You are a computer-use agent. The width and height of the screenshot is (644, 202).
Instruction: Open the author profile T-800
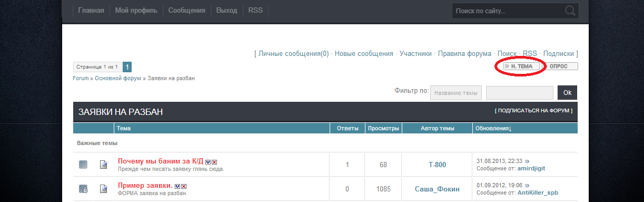[437, 165]
